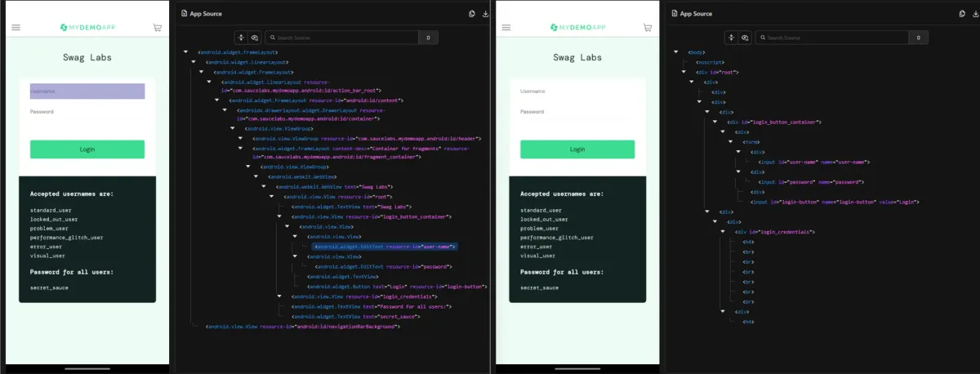Select the form row in right source tree

[751, 141]
